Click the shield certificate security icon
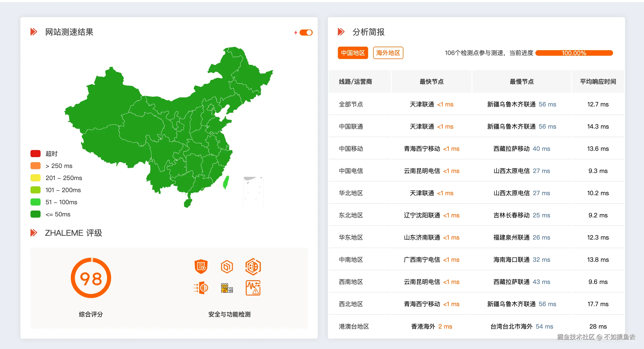The height and width of the screenshot is (349, 644). tap(201, 267)
